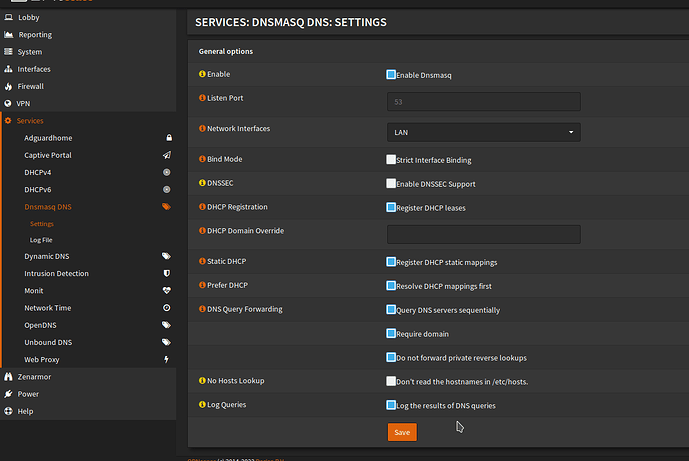Toggle Resolve DHCP mappings first checkbox

(x=391, y=285)
